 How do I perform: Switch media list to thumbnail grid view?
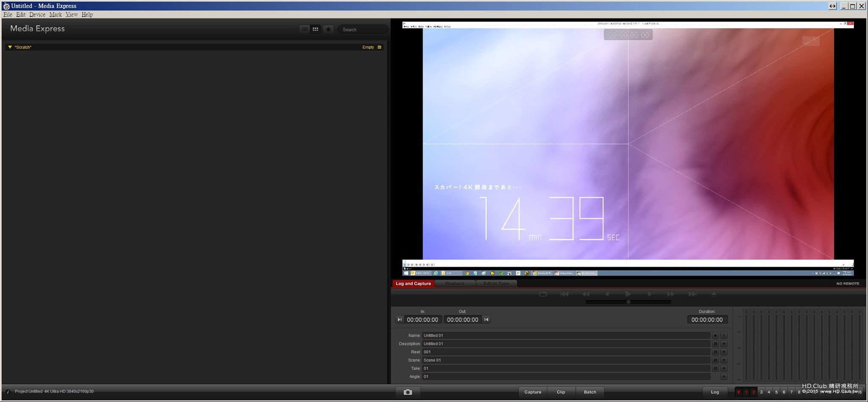point(315,29)
